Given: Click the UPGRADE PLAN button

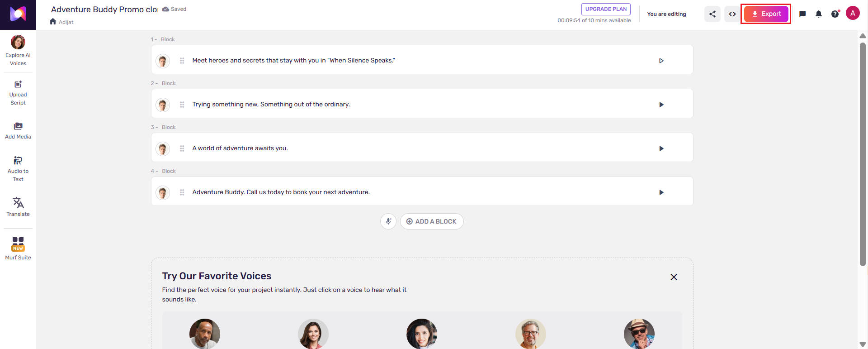Looking at the screenshot, I should coord(606,9).
